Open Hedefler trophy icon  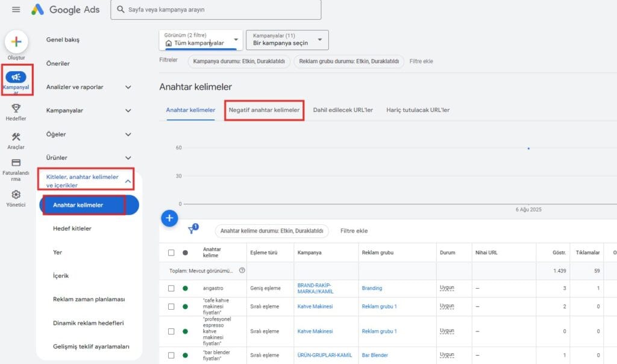click(x=16, y=108)
